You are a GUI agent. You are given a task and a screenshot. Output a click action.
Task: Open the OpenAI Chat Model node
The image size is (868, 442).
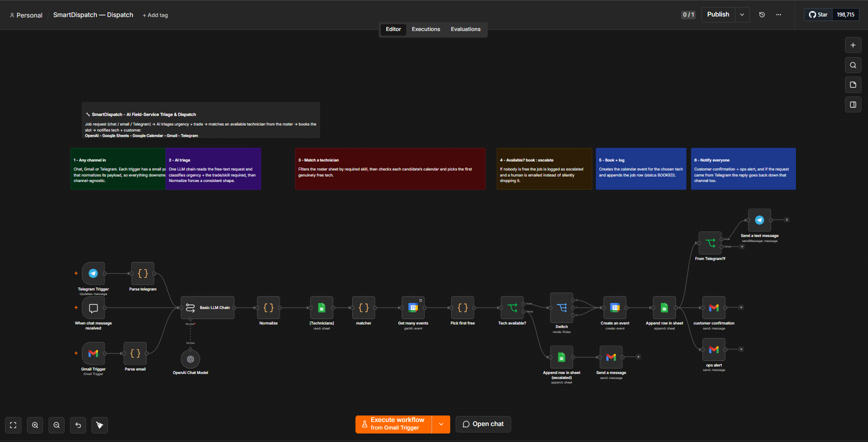tap(190, 359)
